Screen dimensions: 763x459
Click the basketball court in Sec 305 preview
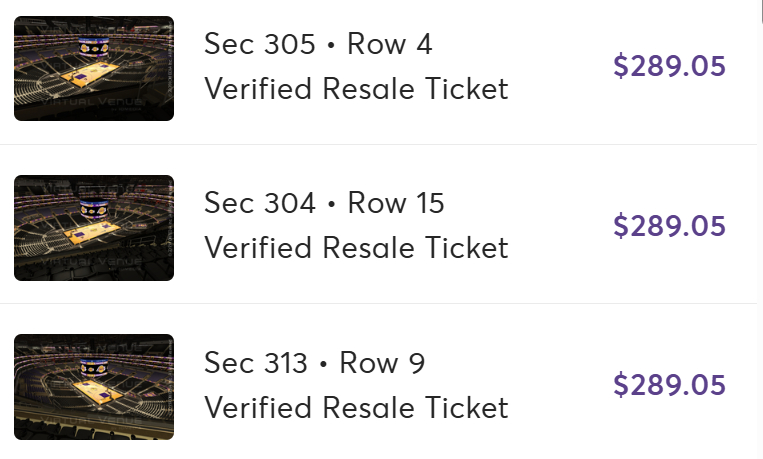point(90,74)
